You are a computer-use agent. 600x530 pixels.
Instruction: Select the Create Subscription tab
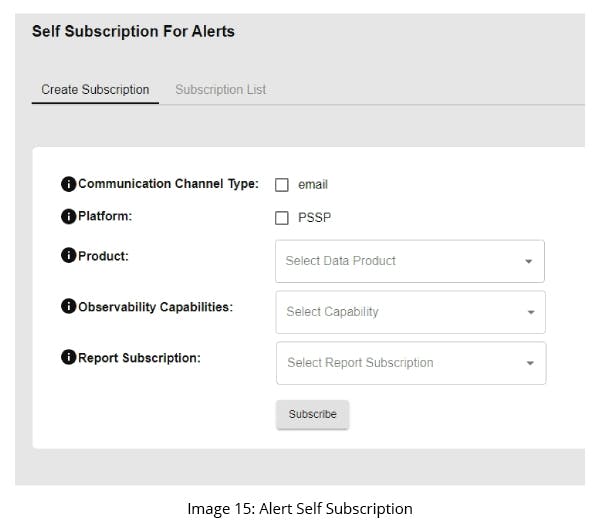tap(95, 90)
